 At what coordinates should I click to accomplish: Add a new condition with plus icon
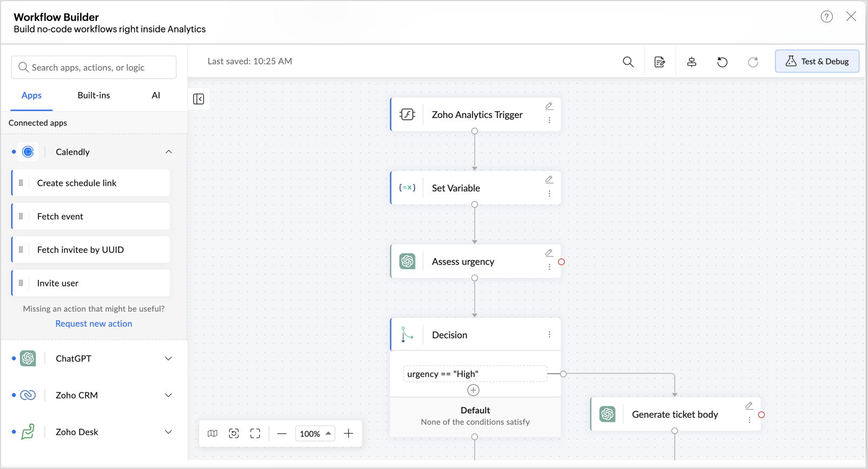tap(474, 390)
